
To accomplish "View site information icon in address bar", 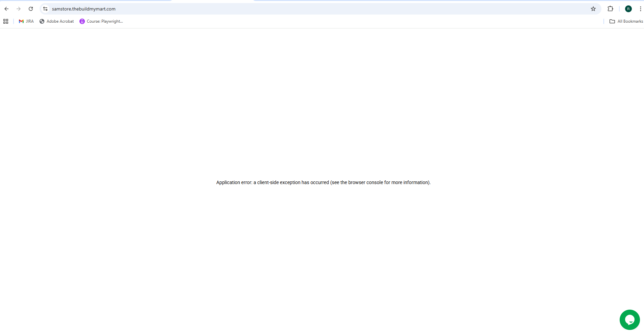I will [45, 9].
